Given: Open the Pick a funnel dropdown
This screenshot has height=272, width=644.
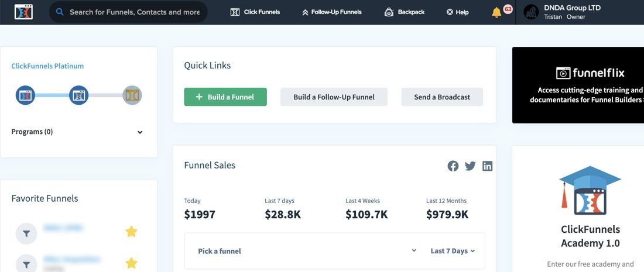Looking at the screenshot, I should pos(307,251).
